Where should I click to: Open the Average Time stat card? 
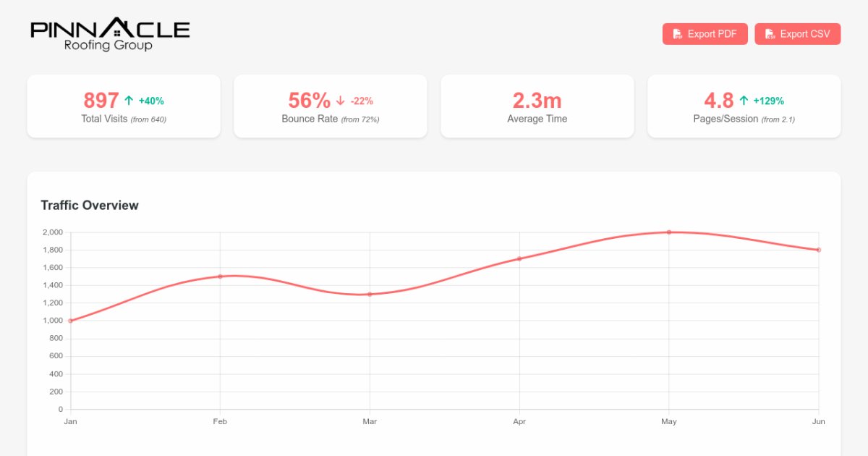tap(537, 106)
